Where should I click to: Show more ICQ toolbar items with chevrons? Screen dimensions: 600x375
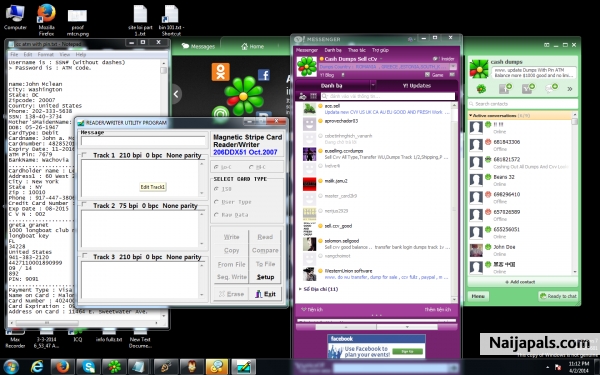click(x=570, y=89)
